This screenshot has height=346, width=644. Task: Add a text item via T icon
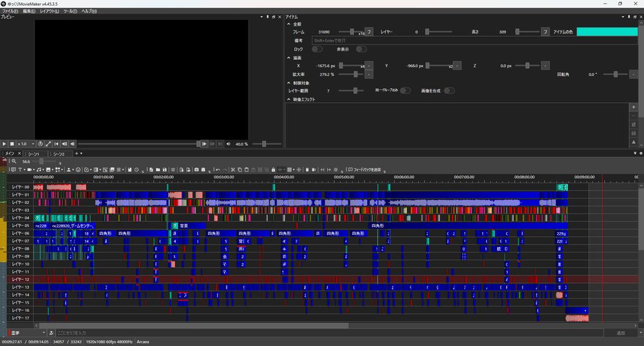coord(20,169)
